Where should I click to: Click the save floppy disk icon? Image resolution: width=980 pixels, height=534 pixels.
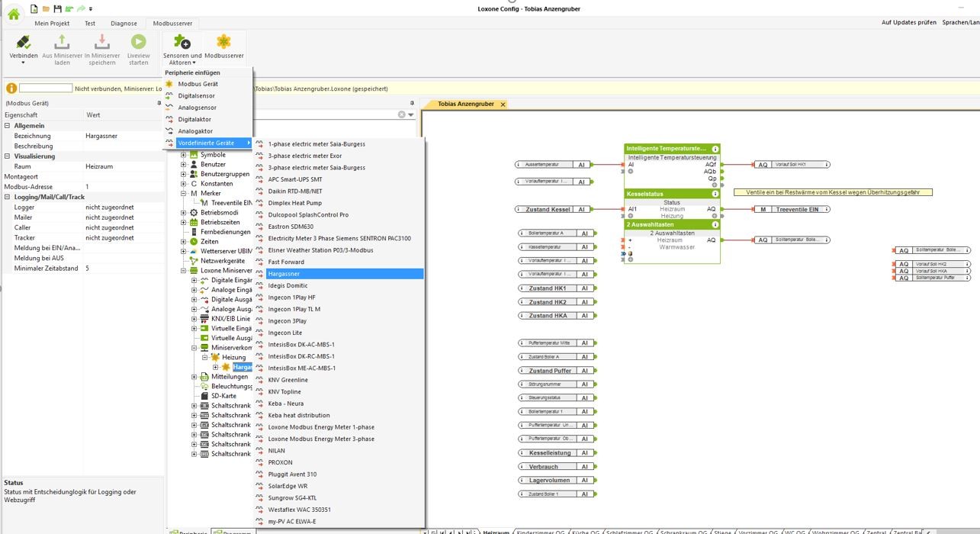tap(57, 8)
